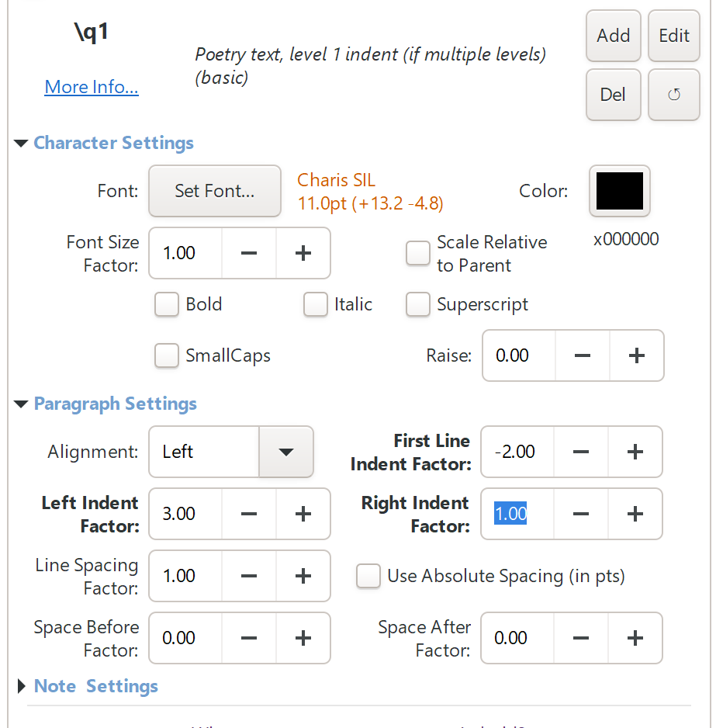Collapse the Character Settings section
The height and width of the screenshot is (728, 716).
pyautogui.click(x=20, y=143)
